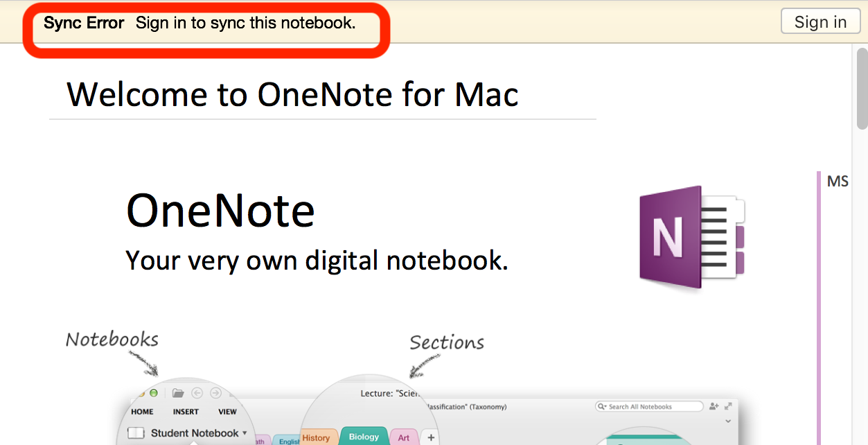Click the magnifier in Search All Notebooks
868x445 pixels.
(x=600, y=406)
